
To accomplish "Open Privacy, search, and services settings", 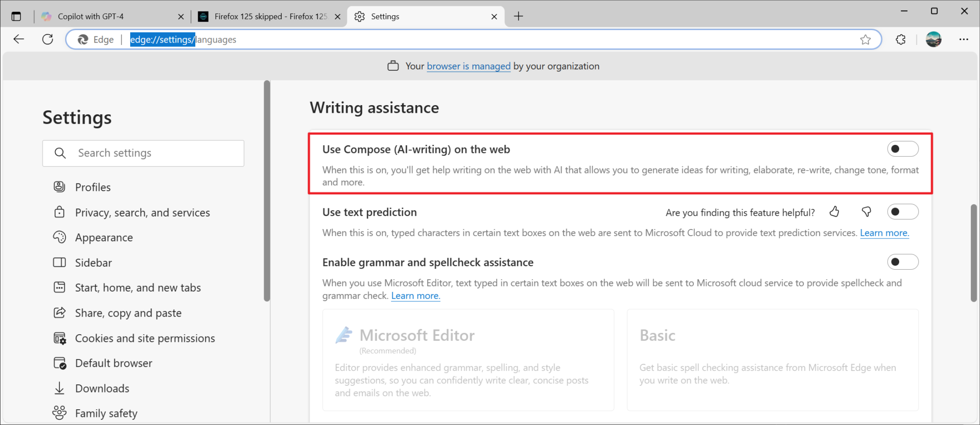I will (x=142, y=213).
